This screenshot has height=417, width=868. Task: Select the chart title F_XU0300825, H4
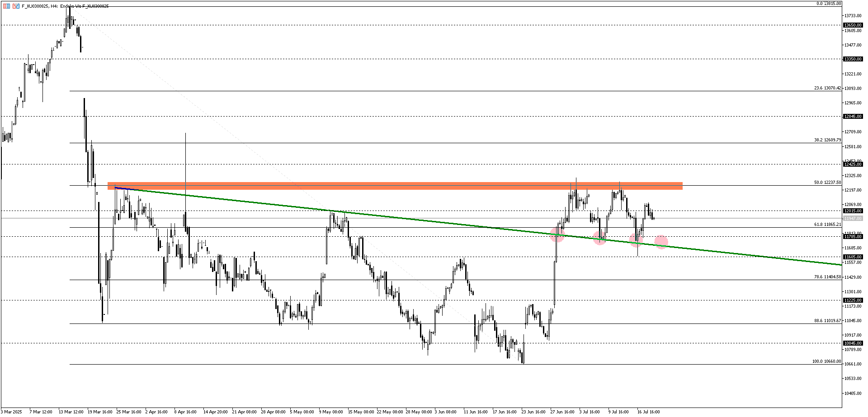40,6
